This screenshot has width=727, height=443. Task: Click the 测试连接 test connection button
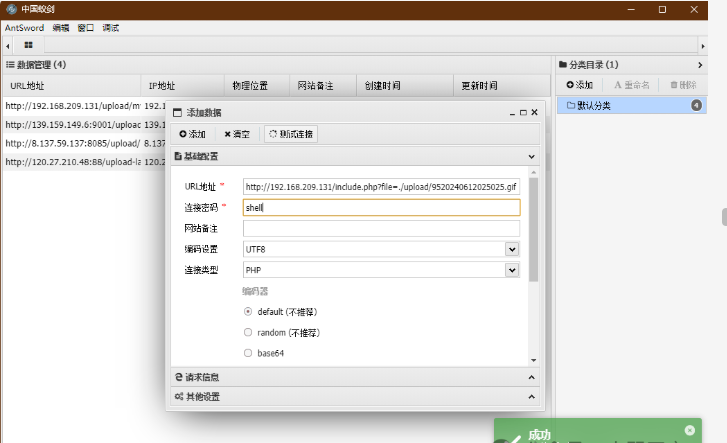coord(291,134)
